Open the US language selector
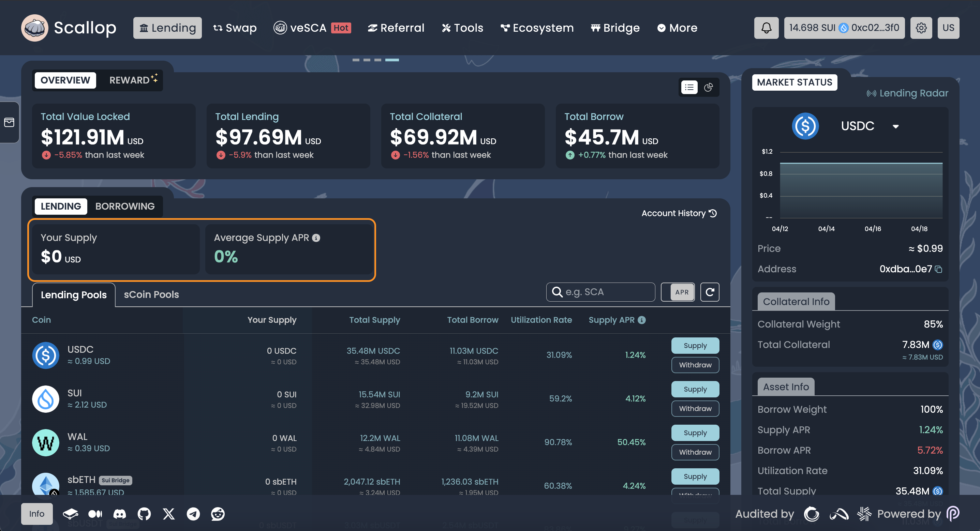Screen dimensions: 980x531 coord(948,28)
